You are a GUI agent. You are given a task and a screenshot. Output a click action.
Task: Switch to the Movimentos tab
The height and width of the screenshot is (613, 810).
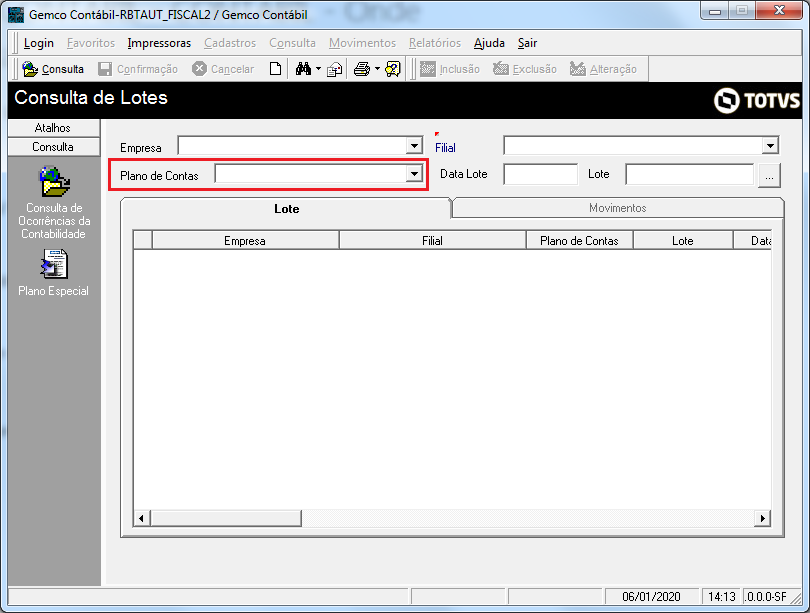[x=618, y=208]
